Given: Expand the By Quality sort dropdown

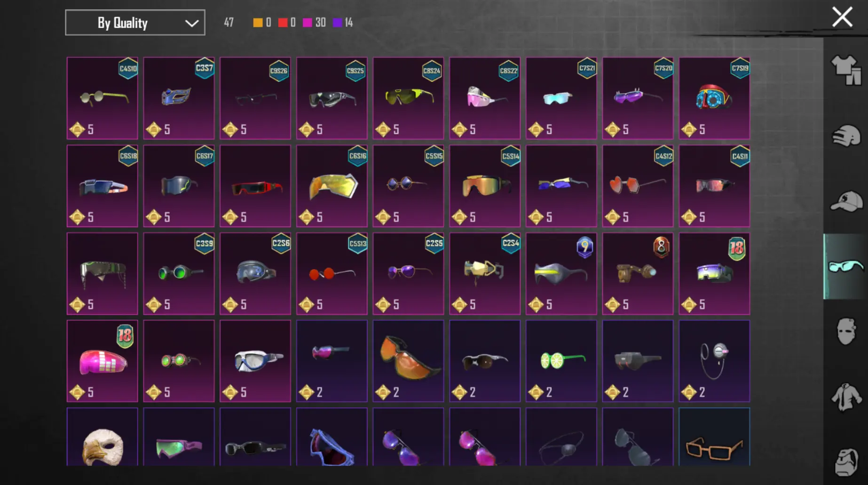Looking at the screenshot, I should pyautogui.click(x=135, y=23).
